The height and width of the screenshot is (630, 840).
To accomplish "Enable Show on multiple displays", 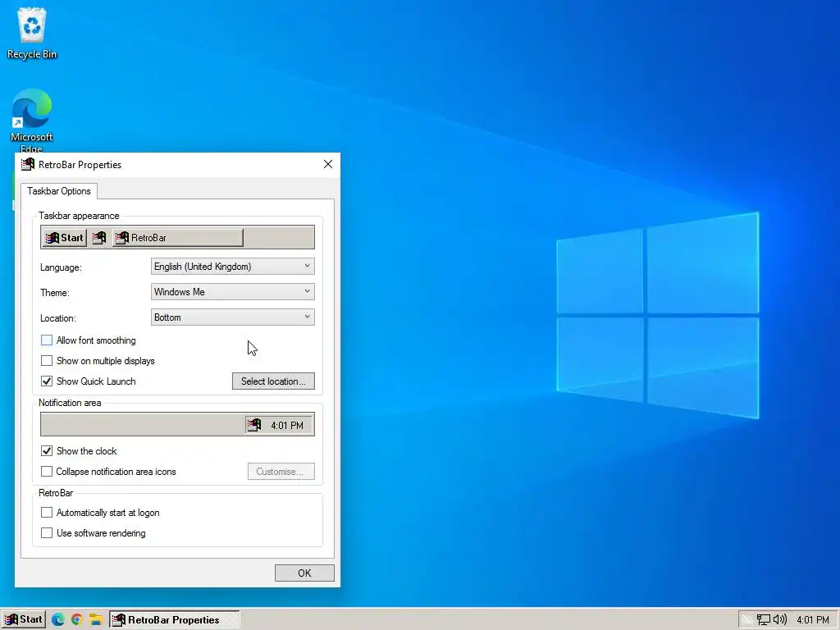I will click(47, 361).
